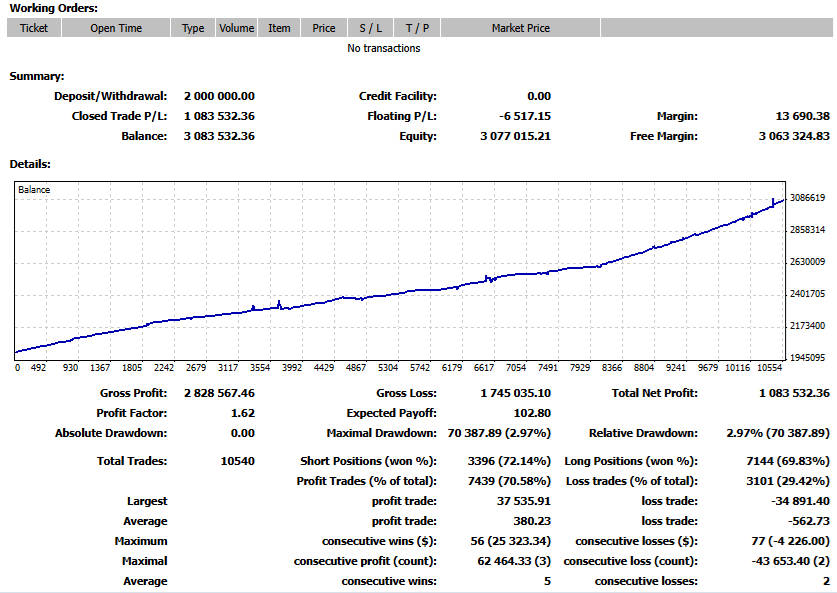Click the Volume column header
Viewport: 837px width, 593px height.
coord(236,28)
